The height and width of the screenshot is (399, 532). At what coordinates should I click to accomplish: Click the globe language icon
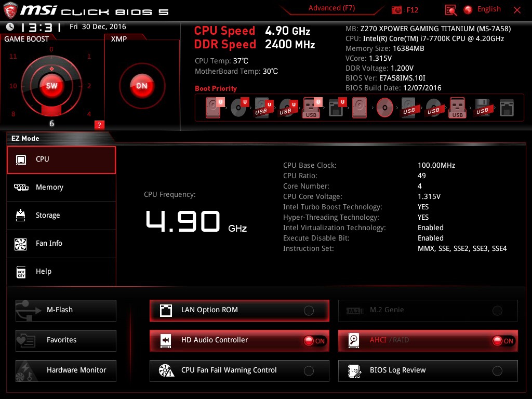(x=468, y=10)
